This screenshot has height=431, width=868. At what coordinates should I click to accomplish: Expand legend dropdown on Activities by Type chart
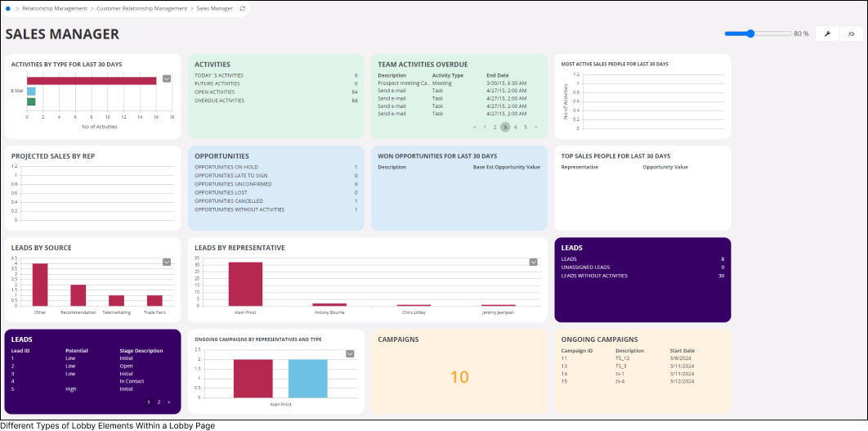coord(167,79)
